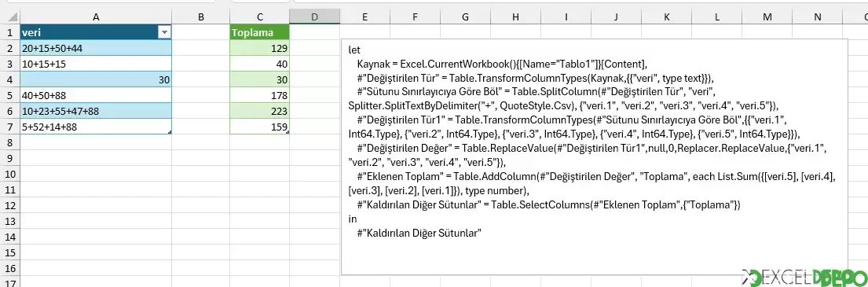Select column K header
Image resolution: width=868 pixels, height=287 pixels.
pos(667,17)
